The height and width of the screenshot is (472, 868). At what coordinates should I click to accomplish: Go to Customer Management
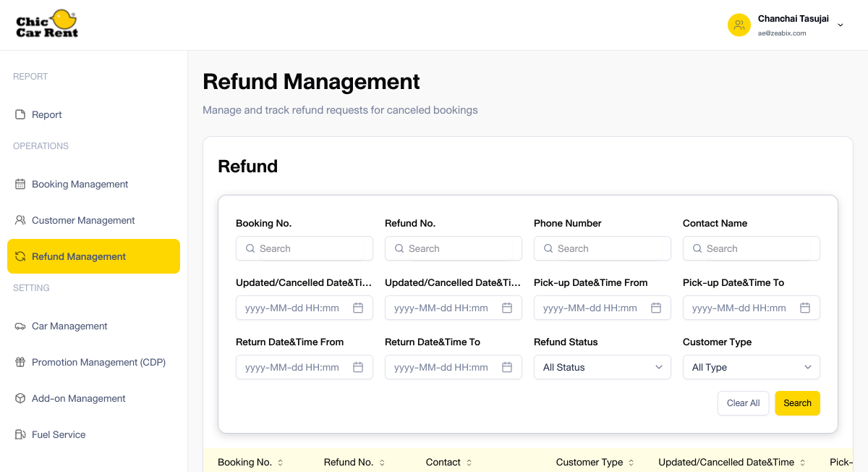93,220
